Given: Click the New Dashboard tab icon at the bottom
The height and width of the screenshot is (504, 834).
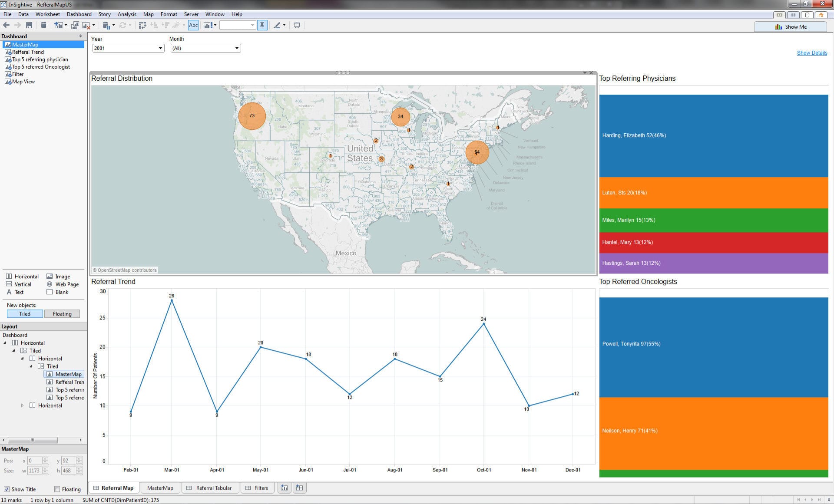Looking at the screenshot, I should [x=299, y=488].
